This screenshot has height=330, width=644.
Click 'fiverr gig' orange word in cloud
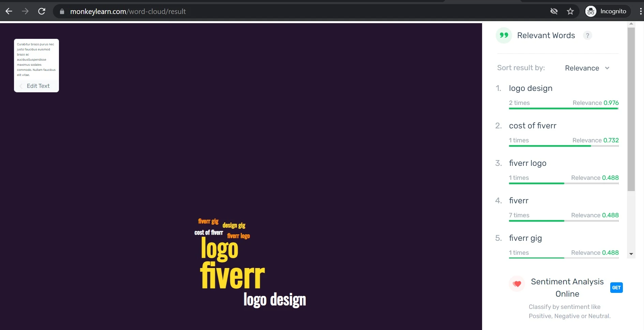pos(208,221)
